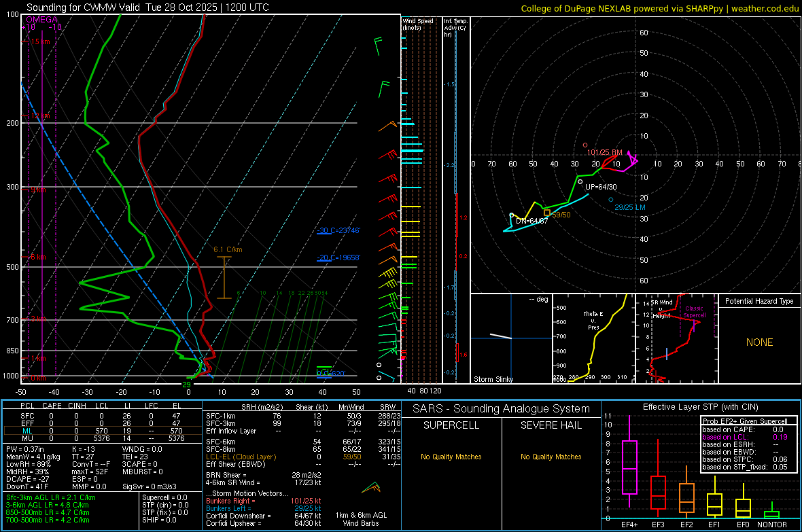Click the 101/25 RM hodograph label
The image size is (802, 532).
[605, 152]
